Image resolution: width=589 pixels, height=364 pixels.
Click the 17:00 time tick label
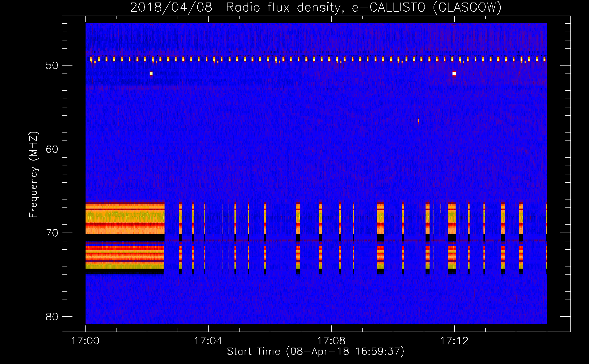click(x=85, y=341)
